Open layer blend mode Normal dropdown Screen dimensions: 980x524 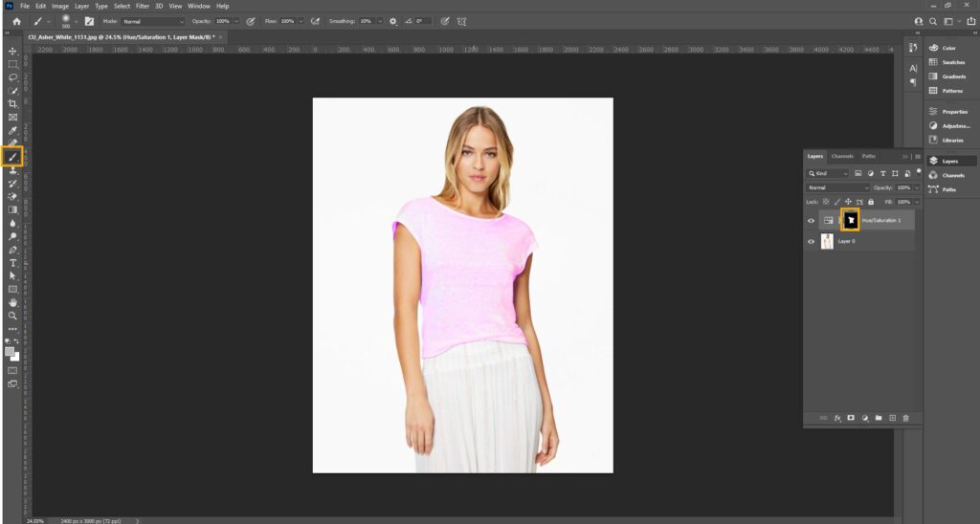click(x=837, y=187)
